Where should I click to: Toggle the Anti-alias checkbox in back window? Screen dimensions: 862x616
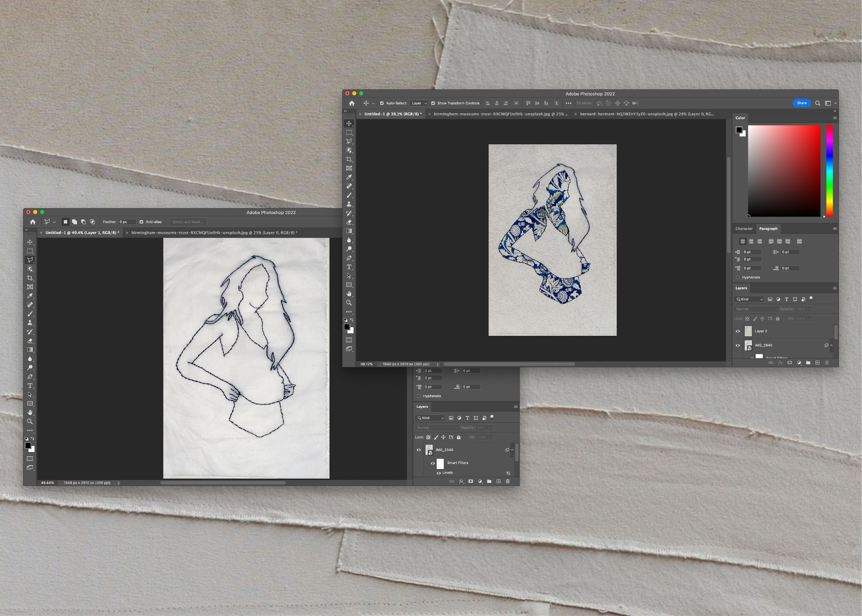point(141,222)
